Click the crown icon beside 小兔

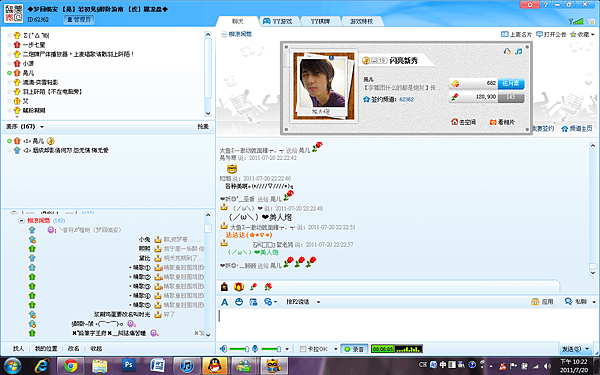[157, 239]
